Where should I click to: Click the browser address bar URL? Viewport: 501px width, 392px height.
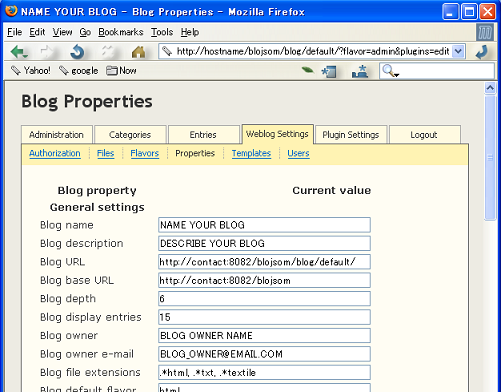click(x=313, y=51)
